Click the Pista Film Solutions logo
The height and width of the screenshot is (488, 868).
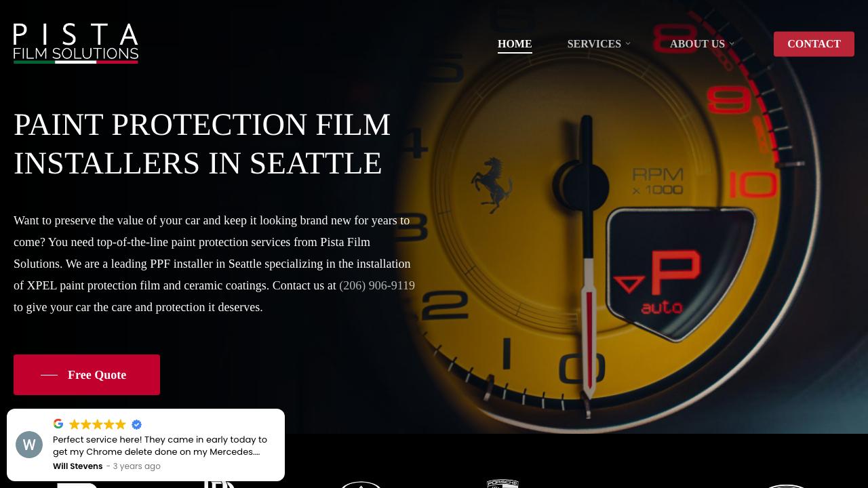76,43
